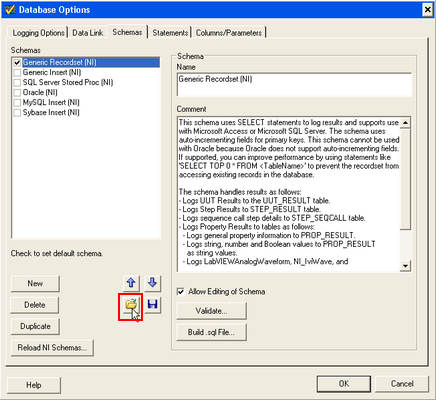Click Build .sql File... button

(x=212, y=332)
